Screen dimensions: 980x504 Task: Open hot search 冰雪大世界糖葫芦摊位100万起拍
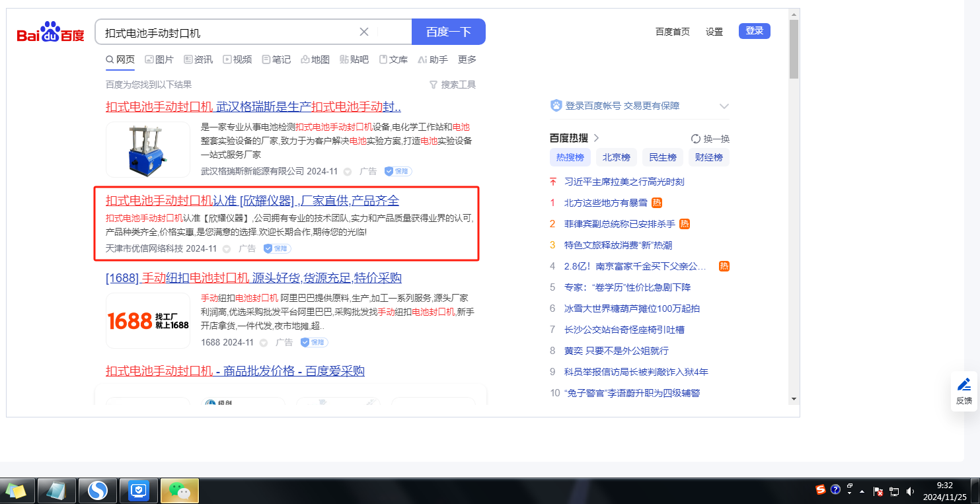coord(632,308)
